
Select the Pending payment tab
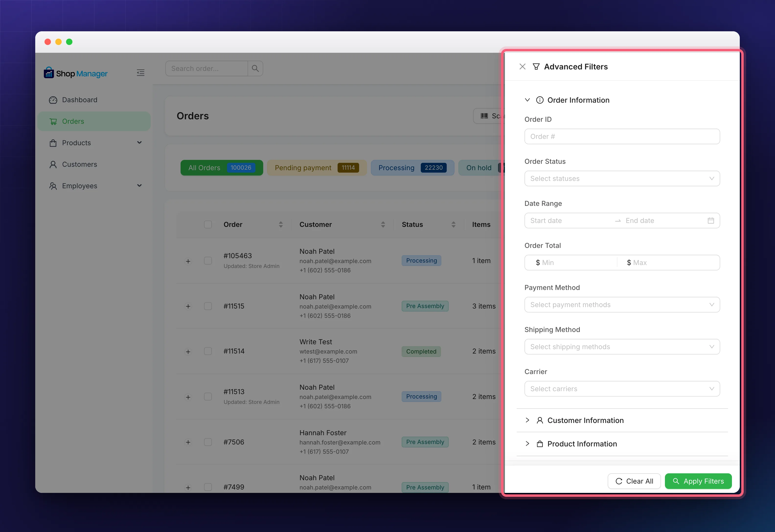pos(317,168)
